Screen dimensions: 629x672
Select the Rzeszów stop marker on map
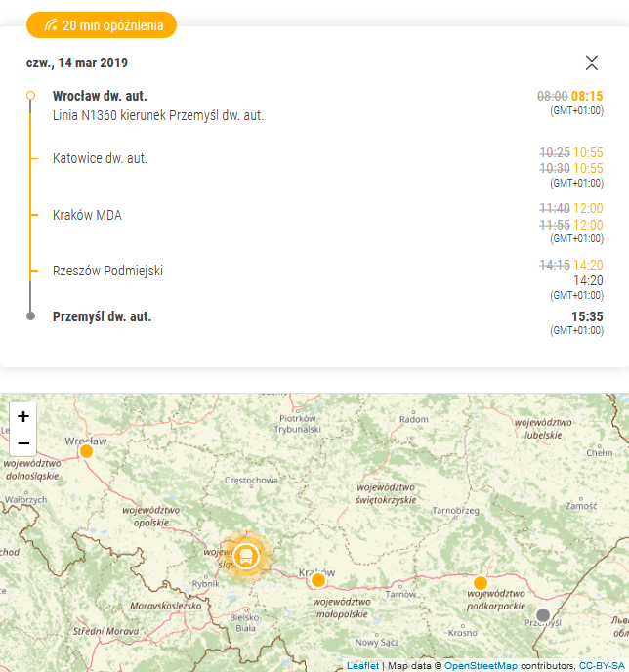[481, 583]
